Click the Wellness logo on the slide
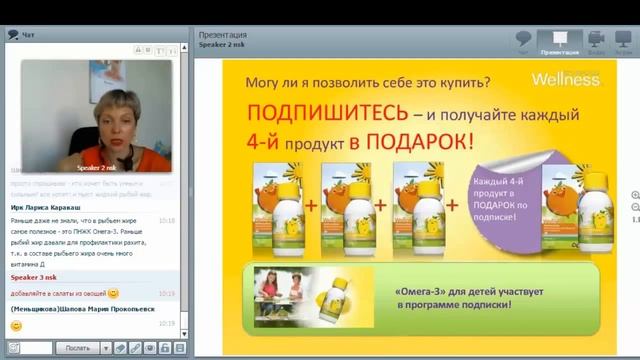 click(x=566, y=78)
